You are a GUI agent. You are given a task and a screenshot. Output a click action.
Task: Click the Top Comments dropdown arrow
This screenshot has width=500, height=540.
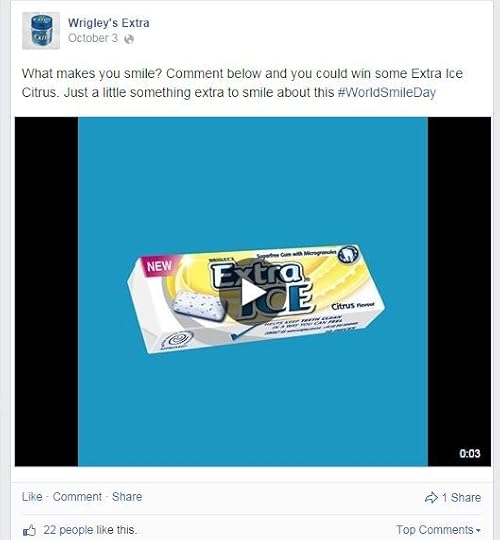(478, 531)
